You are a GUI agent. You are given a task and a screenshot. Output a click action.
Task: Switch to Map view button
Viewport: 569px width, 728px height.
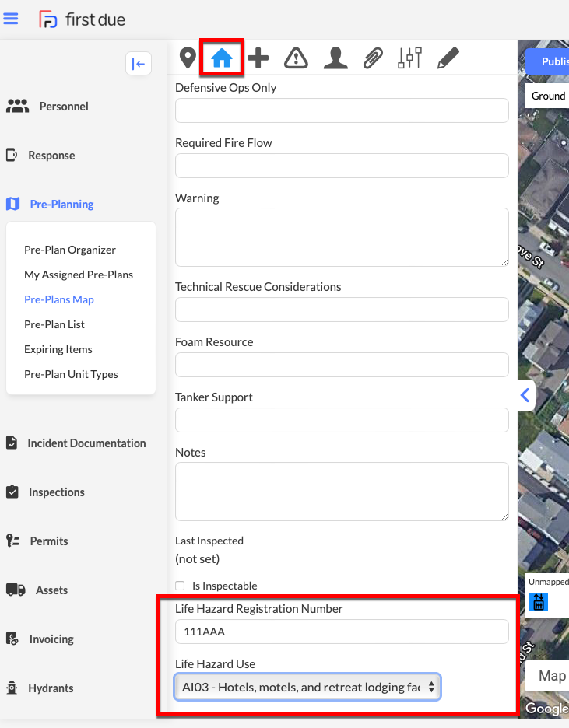(x=549, y=676)
